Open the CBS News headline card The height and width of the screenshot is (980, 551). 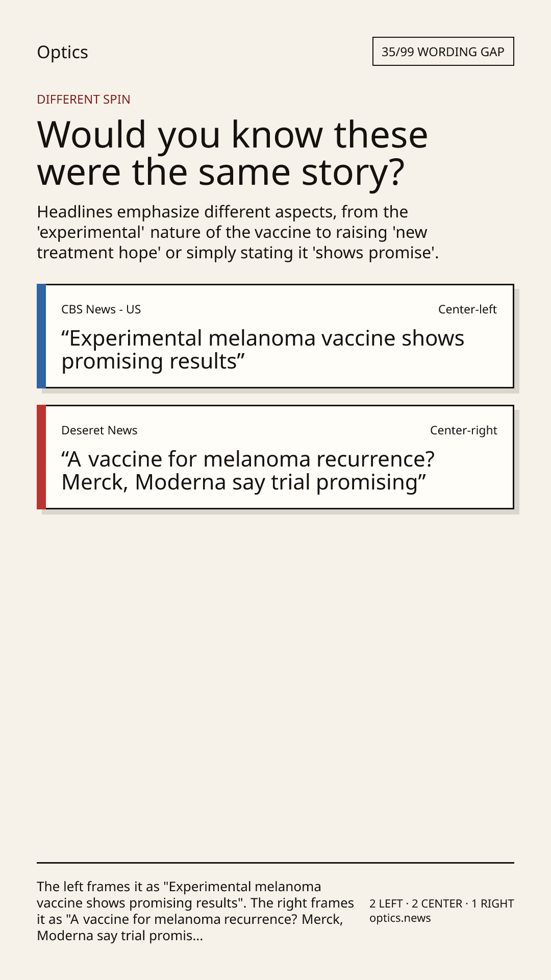click(275, 336)
